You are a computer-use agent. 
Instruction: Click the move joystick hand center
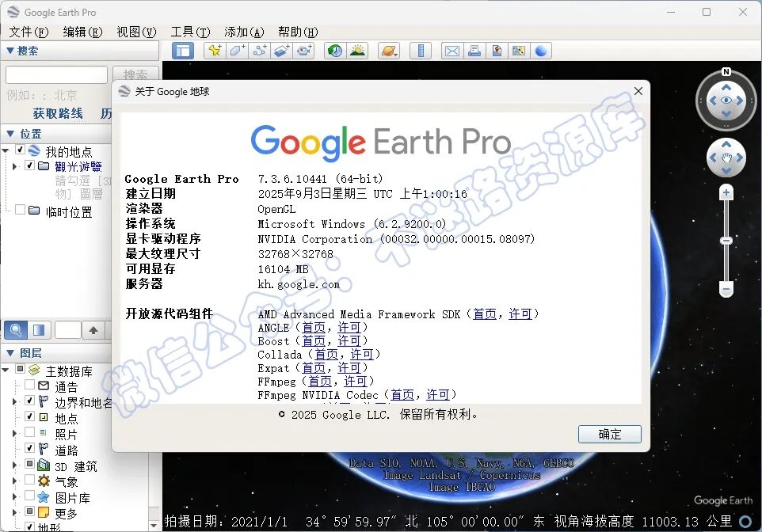point(726,158)
